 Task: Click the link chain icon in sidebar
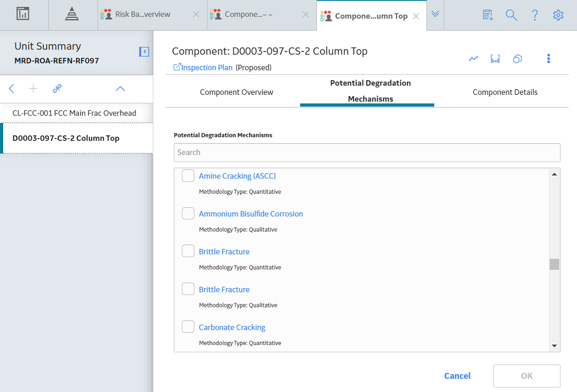coord(57,89)
